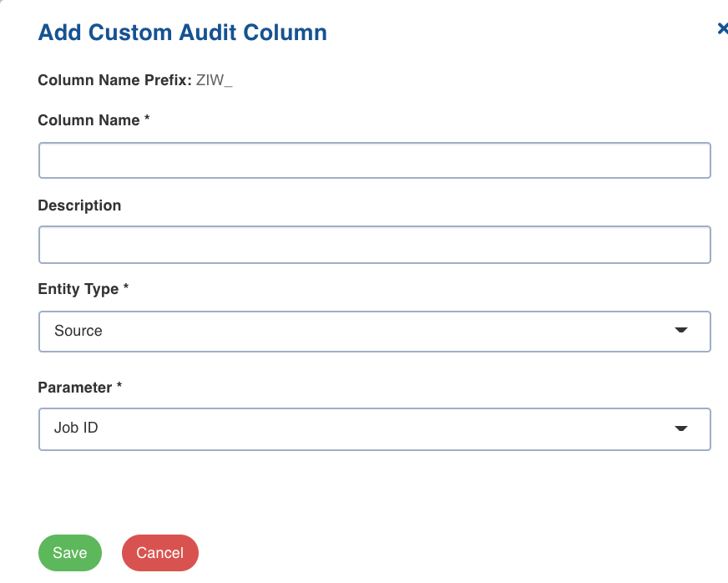Screen dimensions: 728x583
Task: Click into the Description input box
Action: (x=375, y=245)
